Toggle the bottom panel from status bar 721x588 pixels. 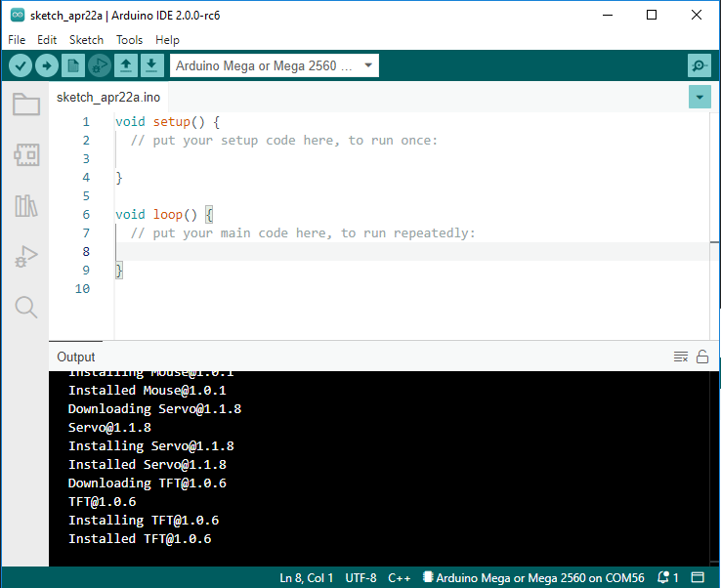[698, 577]
